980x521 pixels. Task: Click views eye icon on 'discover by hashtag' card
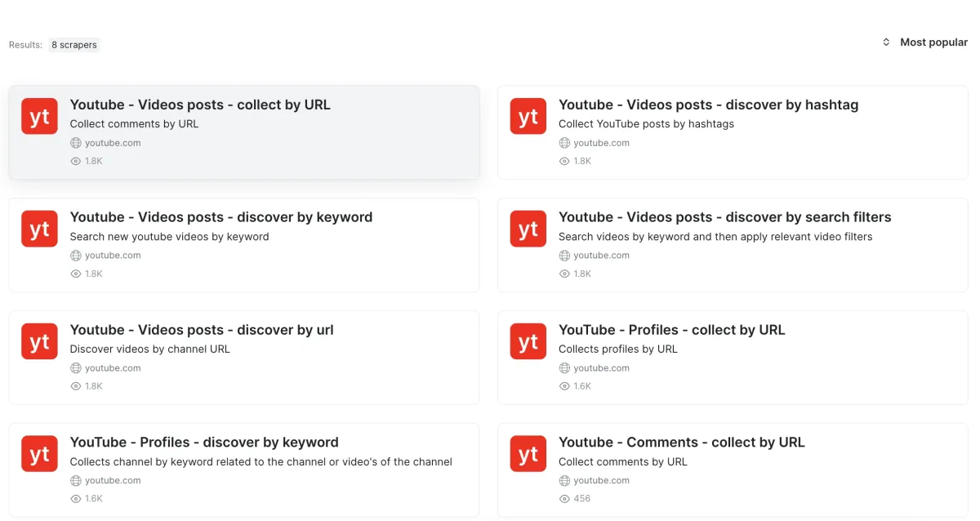point(564,162)
